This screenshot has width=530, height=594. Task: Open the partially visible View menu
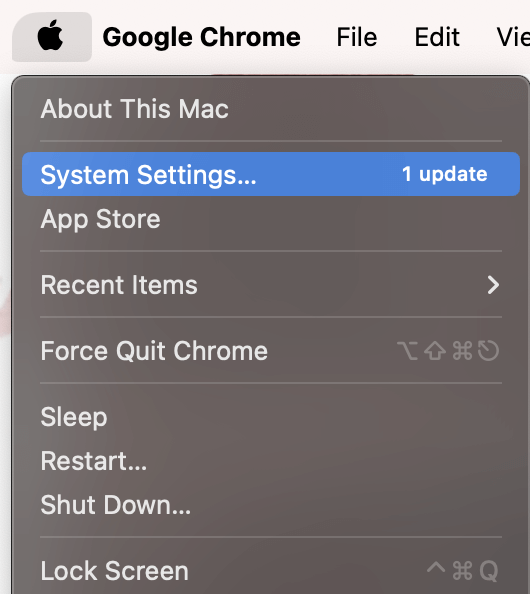(x=513, y=37)
